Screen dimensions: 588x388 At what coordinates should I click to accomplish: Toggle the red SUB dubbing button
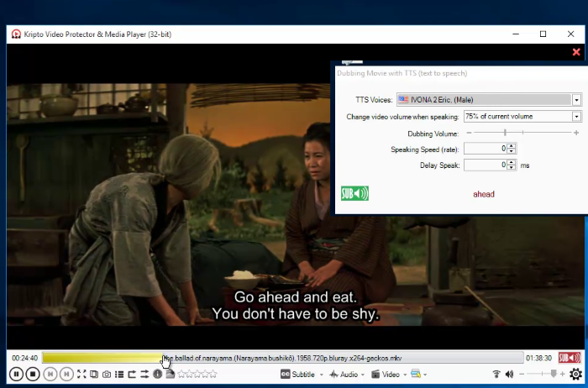[570, 358]
